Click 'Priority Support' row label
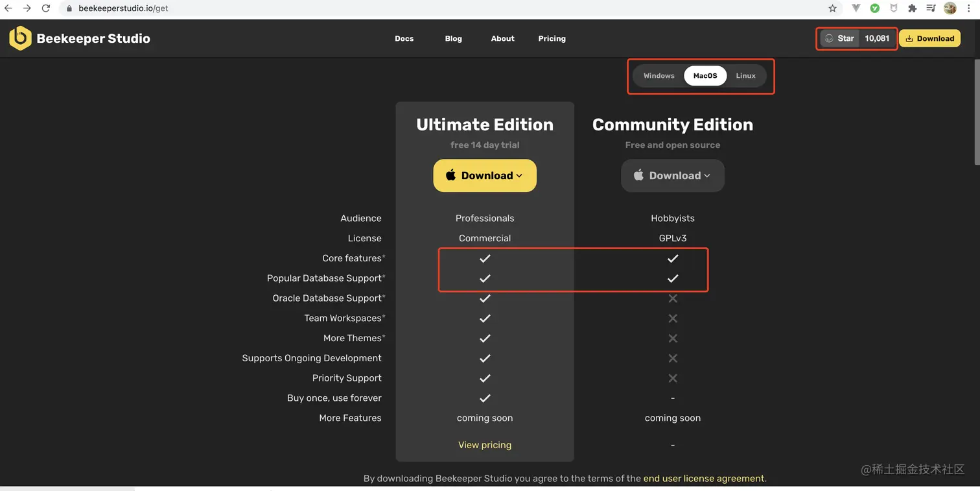 click(347, 378)
